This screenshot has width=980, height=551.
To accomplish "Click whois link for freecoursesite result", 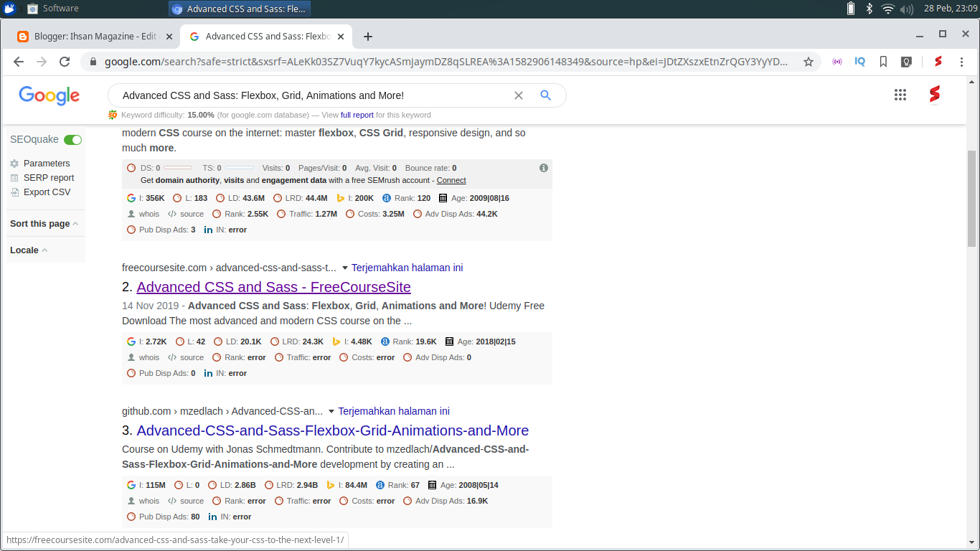I will click(143, 357).
